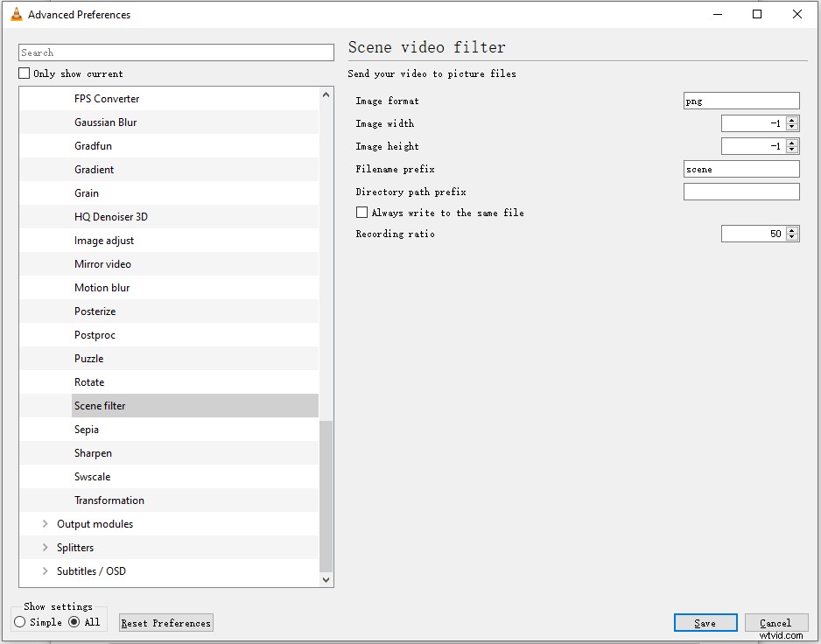Open the Rotate filter options
821x644 pixels.
tap(88, 381)
